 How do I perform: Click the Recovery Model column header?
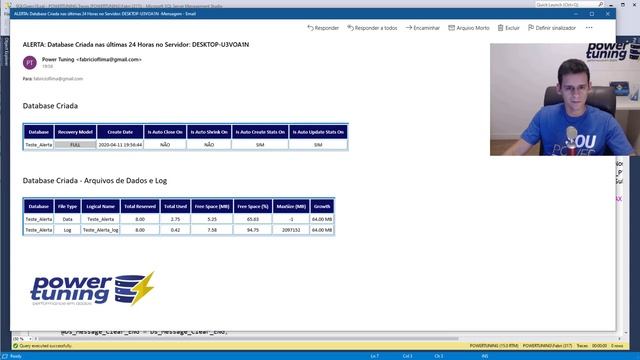75,132
